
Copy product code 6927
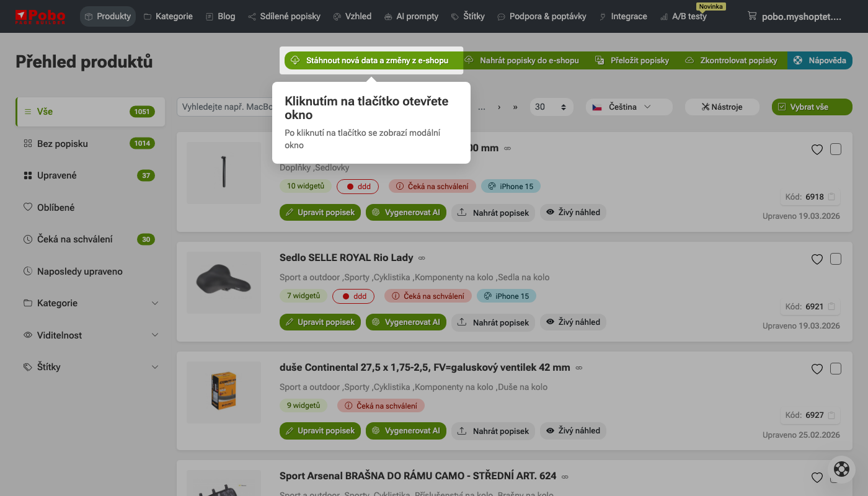[x=831, y=415]
